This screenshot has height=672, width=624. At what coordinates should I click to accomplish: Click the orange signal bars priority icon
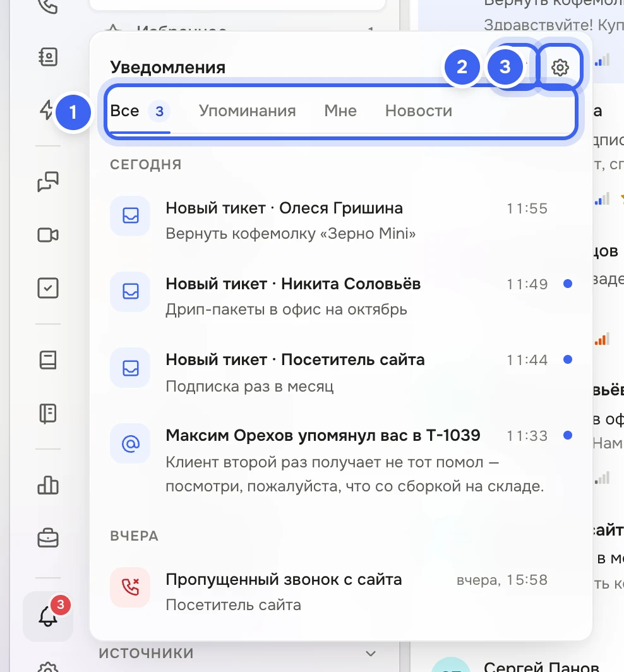(602, 339)
